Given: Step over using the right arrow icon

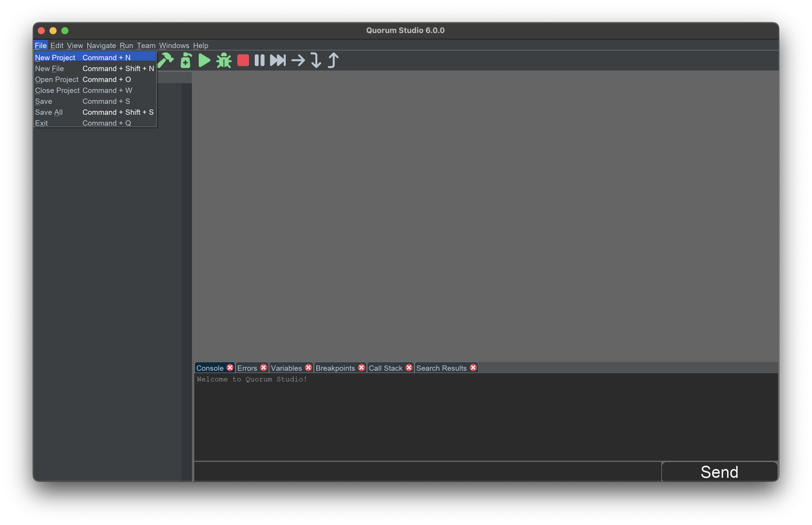Looking at the screenshot, I should [x=298, y=60].
